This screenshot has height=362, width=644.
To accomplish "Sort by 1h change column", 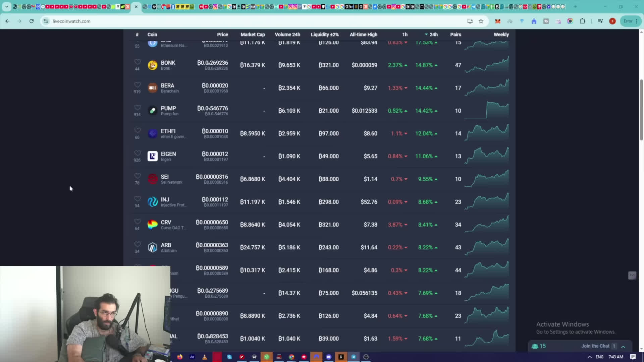I will coord(405,35).
